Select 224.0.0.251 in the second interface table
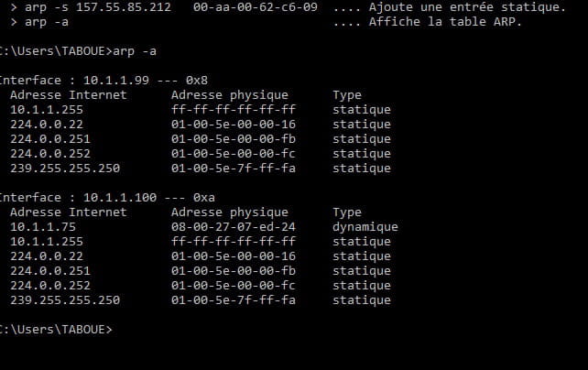 point(50,271)
